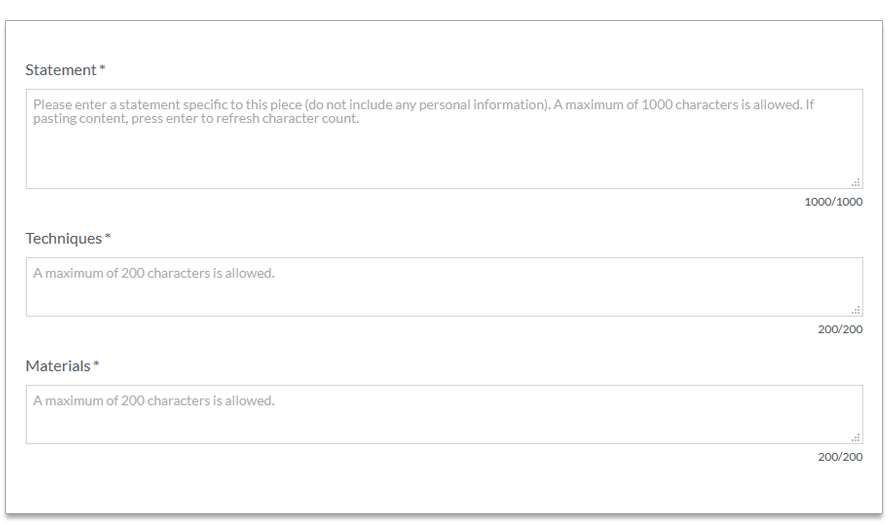Click the required asterisk beside Materials
This screenshot has height=530, width=889.
96,364
